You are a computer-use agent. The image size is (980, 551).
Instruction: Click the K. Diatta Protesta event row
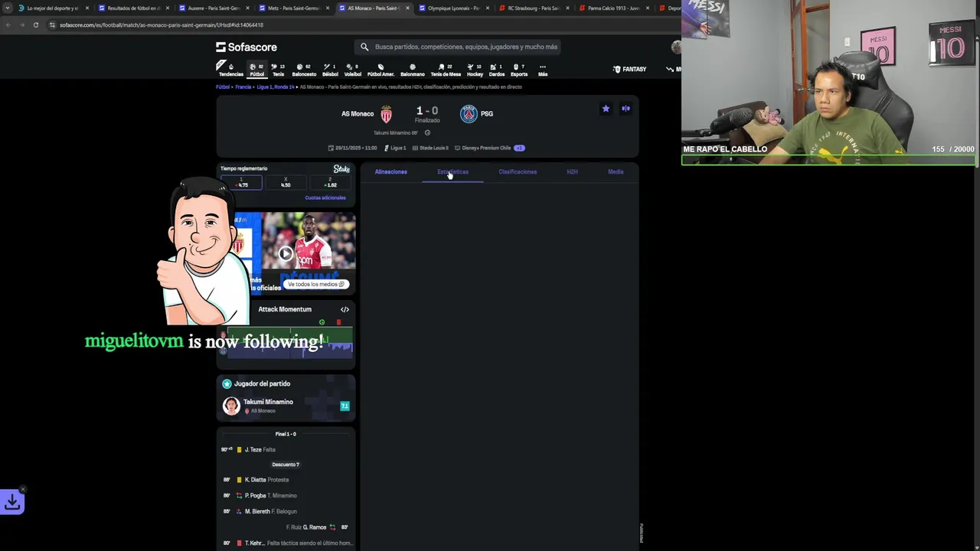286,480
